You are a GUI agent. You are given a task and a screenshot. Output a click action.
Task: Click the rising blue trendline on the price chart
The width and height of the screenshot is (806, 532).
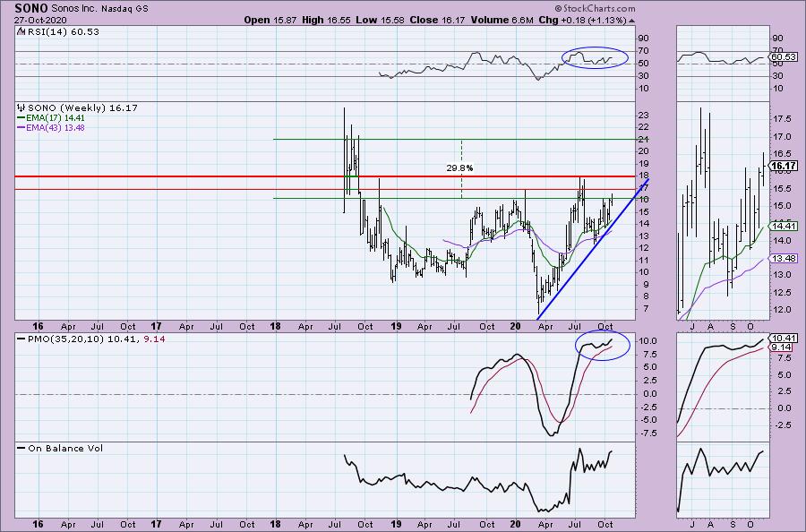pyautogui.click(x=593, y=249)
